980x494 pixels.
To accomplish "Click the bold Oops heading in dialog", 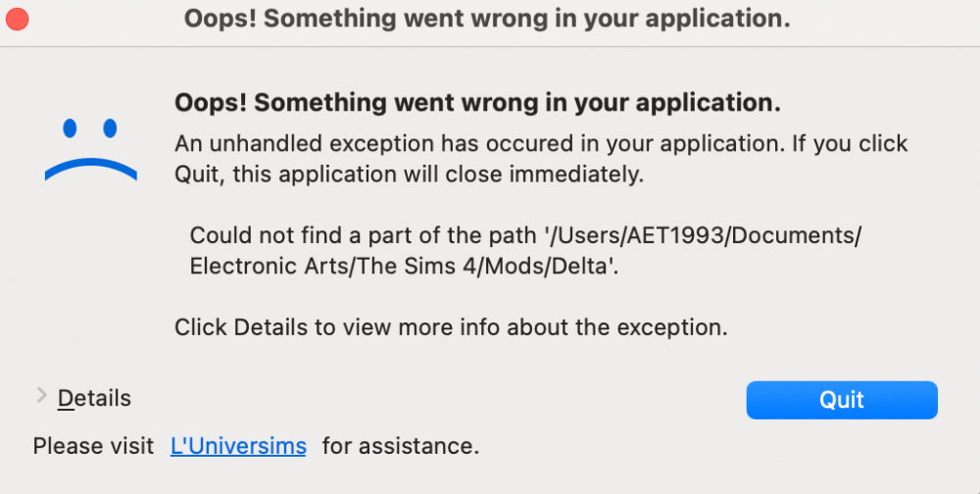I will pyautogui.click(x=477, y=103).
